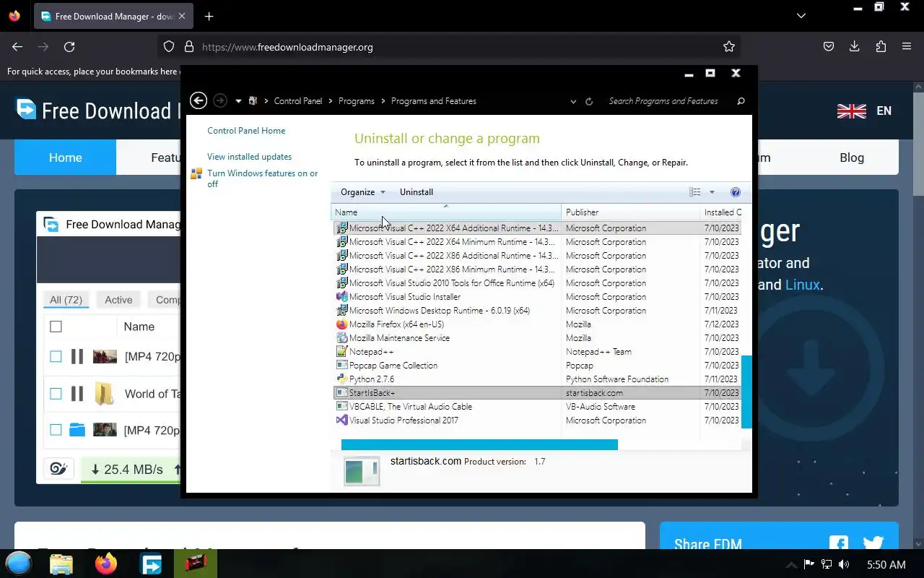Select the Active downloads tab
Screen dimensions: 924x578
pos(118,300)
